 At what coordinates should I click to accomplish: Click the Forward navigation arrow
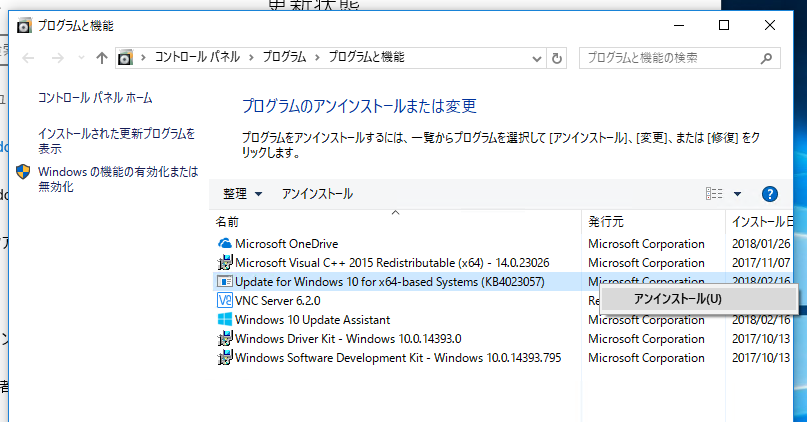[58, 58]
